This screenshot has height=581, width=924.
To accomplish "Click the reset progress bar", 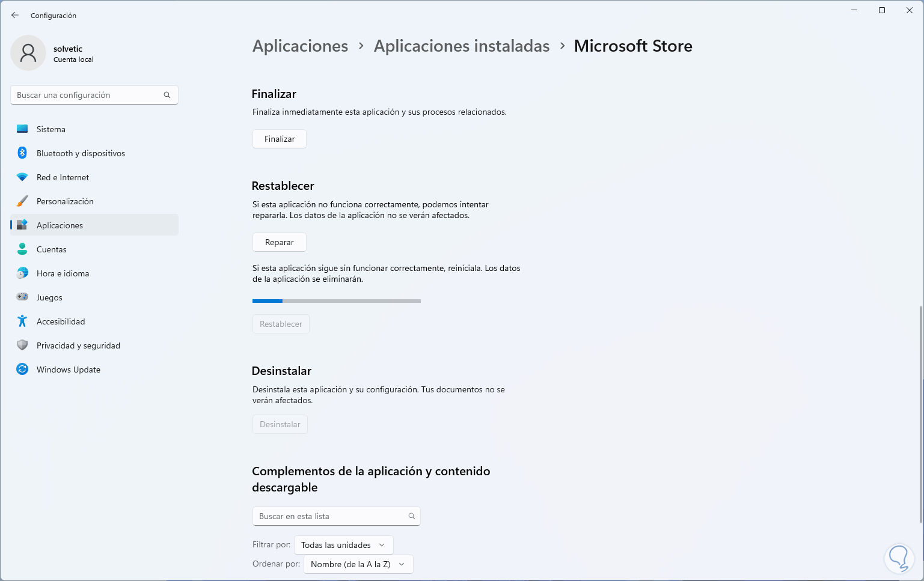I will coord(336,300).
